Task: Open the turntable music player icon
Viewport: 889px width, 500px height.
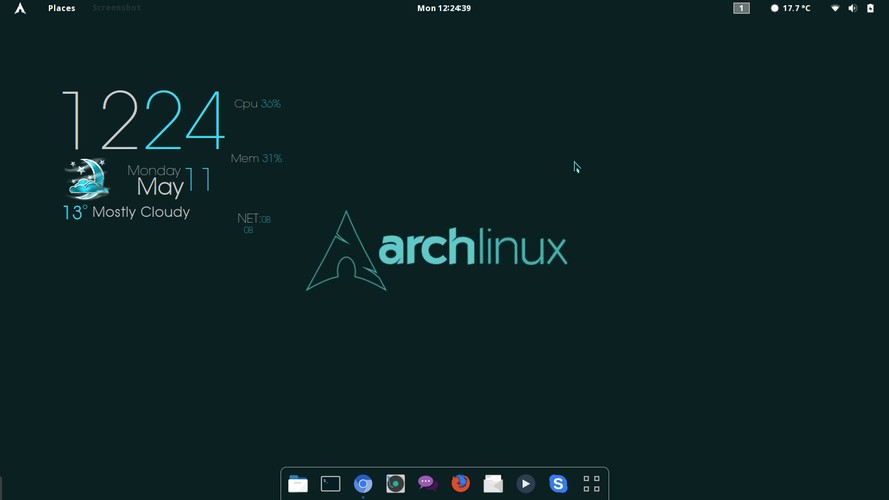Action: [395, 484]
